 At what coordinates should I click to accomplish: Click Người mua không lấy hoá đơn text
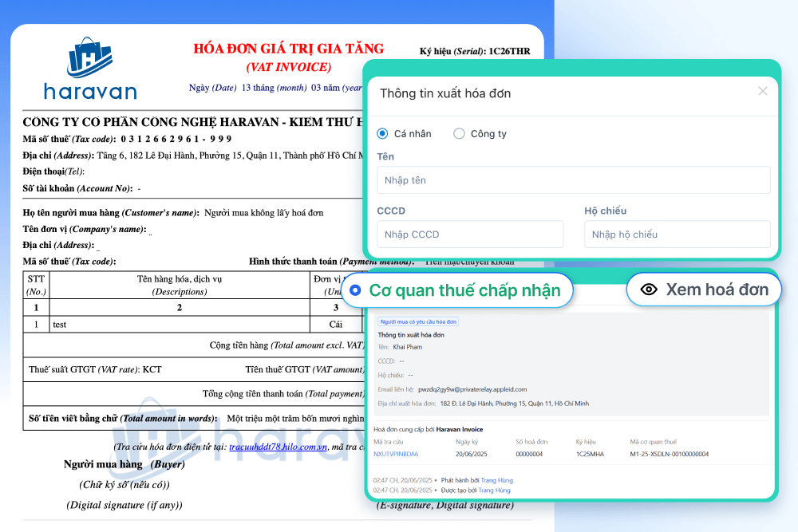(263, 213)
